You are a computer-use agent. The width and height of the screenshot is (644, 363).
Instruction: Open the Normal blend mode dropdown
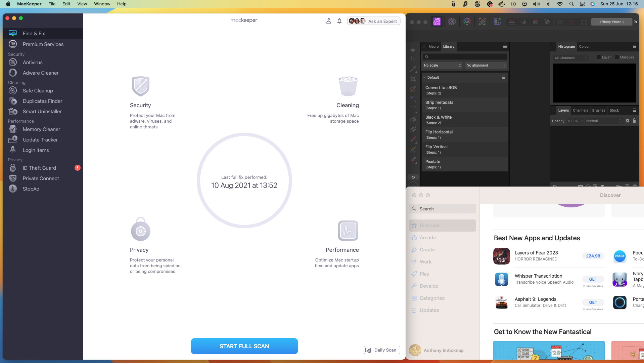pyautogui.click(x=604, y=121)
